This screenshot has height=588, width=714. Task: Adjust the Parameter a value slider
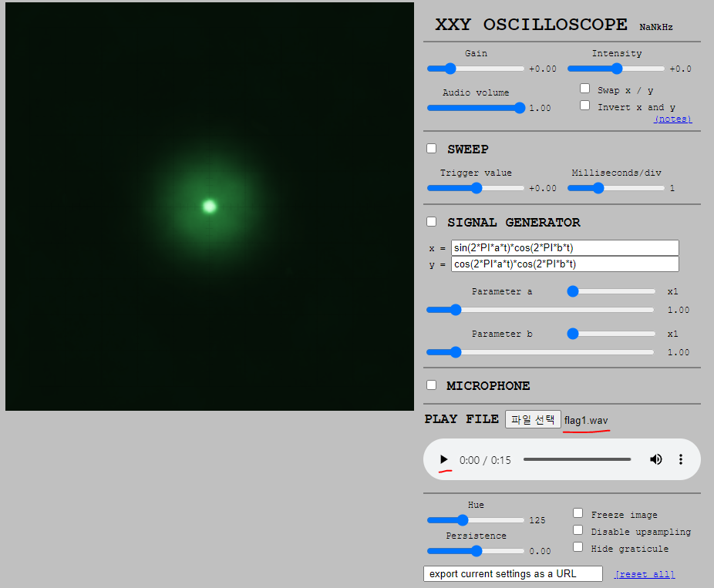tap(540, 310)
